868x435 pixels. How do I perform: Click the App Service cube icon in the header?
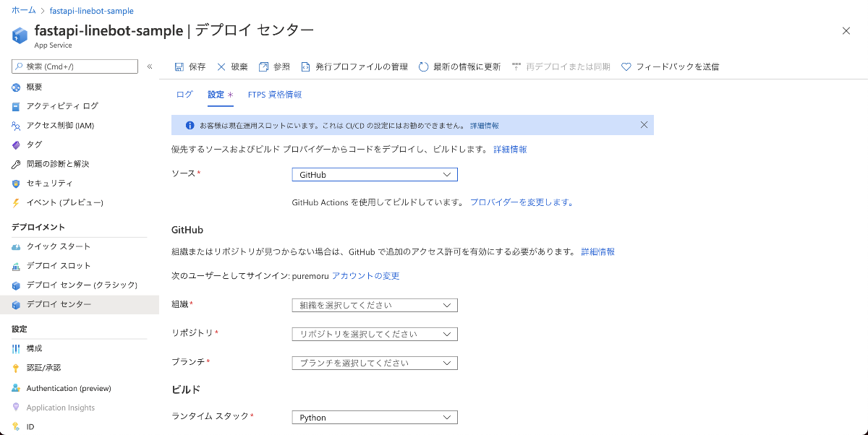coord(20,35)
